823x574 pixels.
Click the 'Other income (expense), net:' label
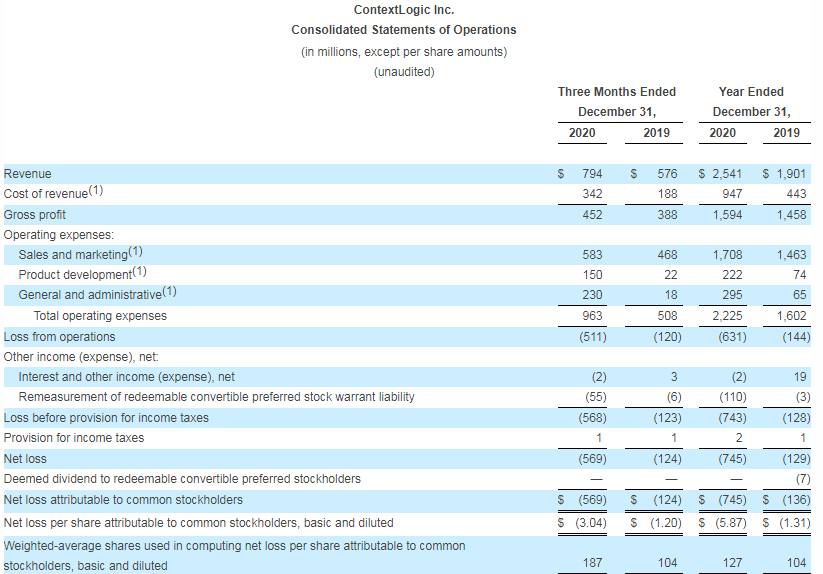(81, 356)
